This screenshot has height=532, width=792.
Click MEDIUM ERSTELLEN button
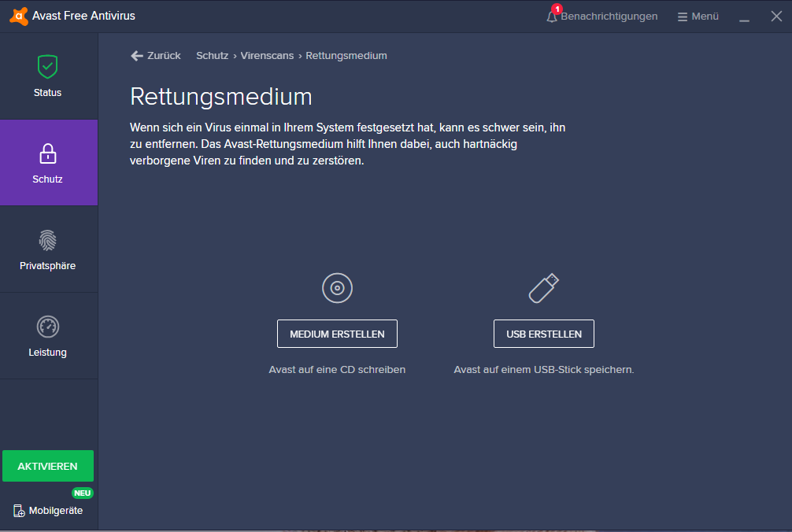click(x=338, y=334)
